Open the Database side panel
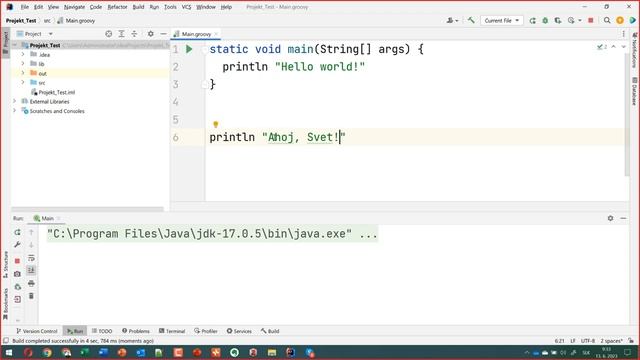640x360 pixels. tap(635, 91)
